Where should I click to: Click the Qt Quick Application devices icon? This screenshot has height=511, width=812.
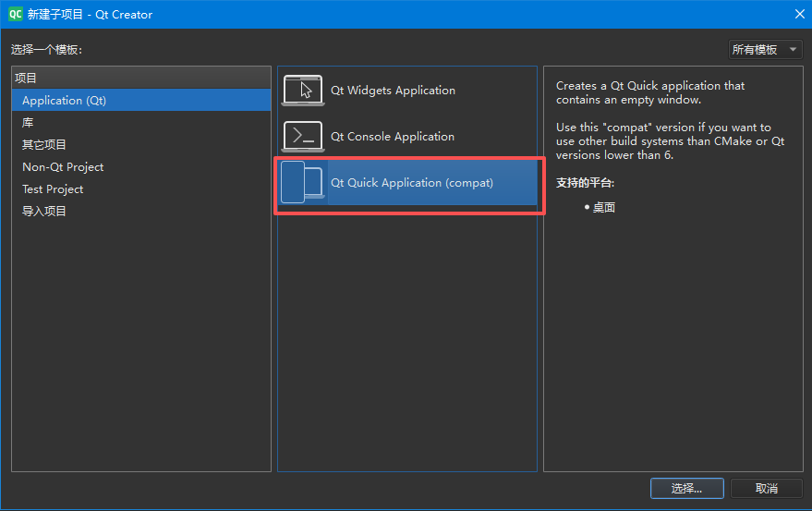[x=303, y=182]
